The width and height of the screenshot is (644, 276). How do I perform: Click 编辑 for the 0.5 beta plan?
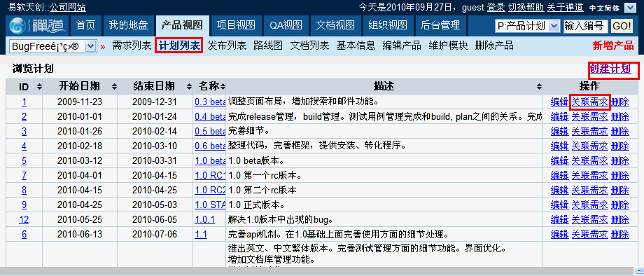(x=559, y=132)
